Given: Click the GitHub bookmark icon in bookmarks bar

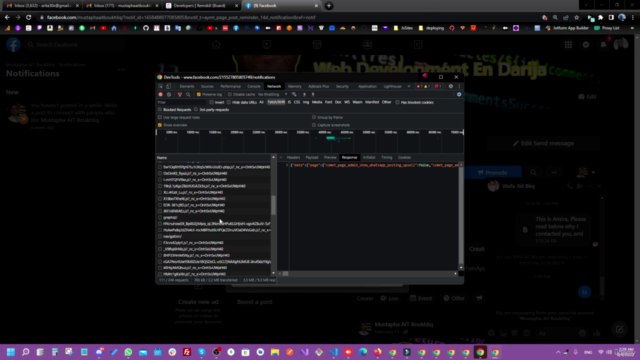Looking at the screenshot, I should click(146, 28).
